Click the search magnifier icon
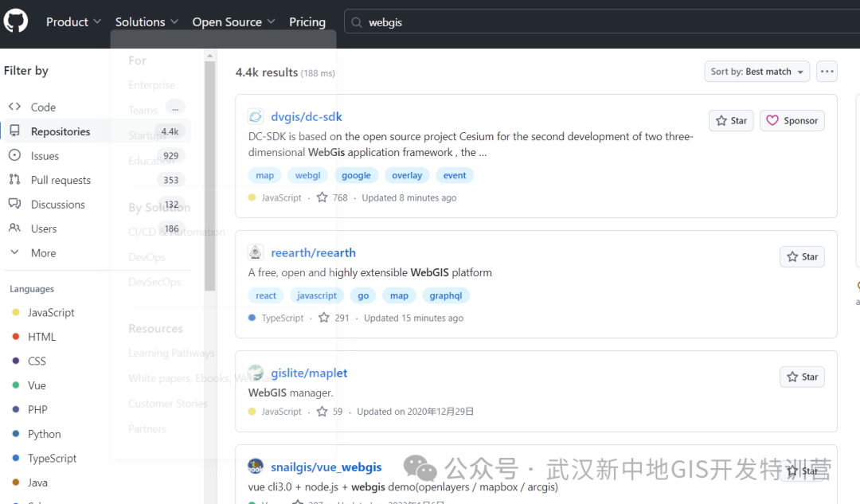 tap(357, 22)
